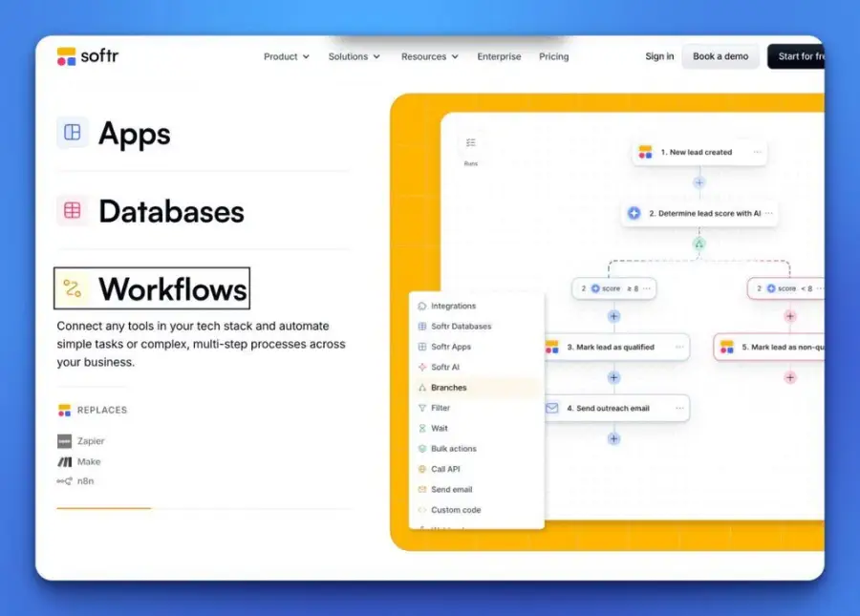This screenshot has height=616, width=860.
Task: Click the Make text
Action: tap(89, 461)
